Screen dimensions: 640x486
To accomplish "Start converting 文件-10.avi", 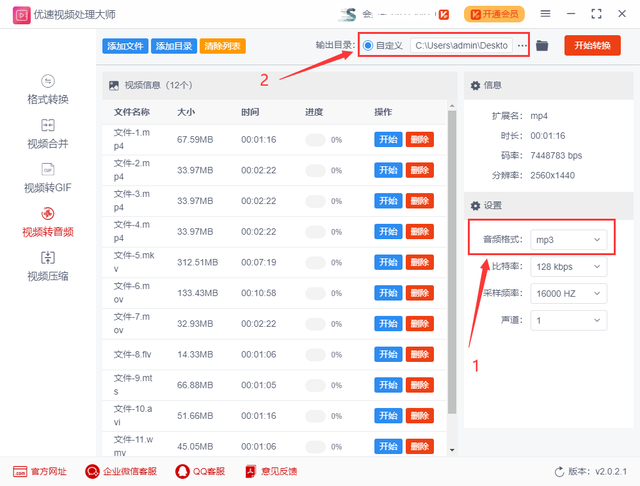I will tap(388, 416).
